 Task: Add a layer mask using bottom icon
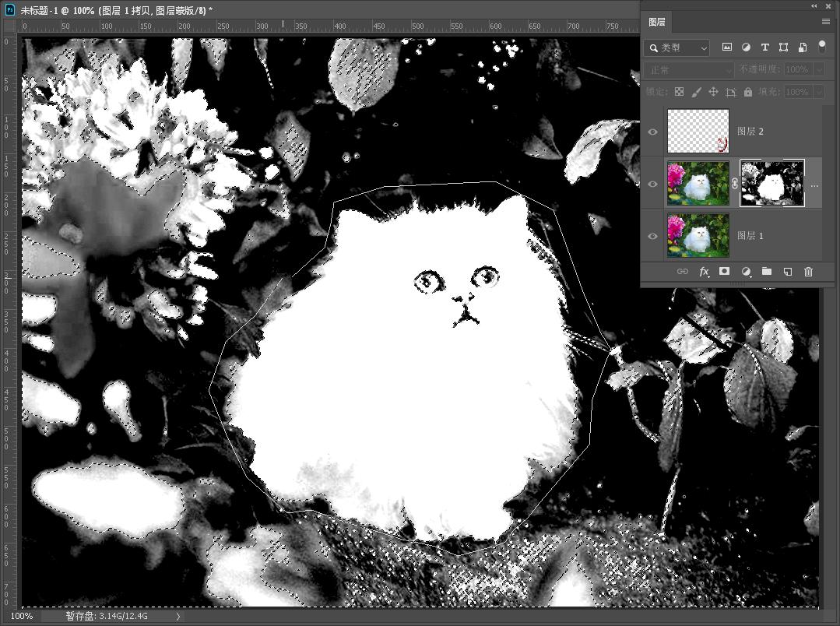(x=725, y=272)
